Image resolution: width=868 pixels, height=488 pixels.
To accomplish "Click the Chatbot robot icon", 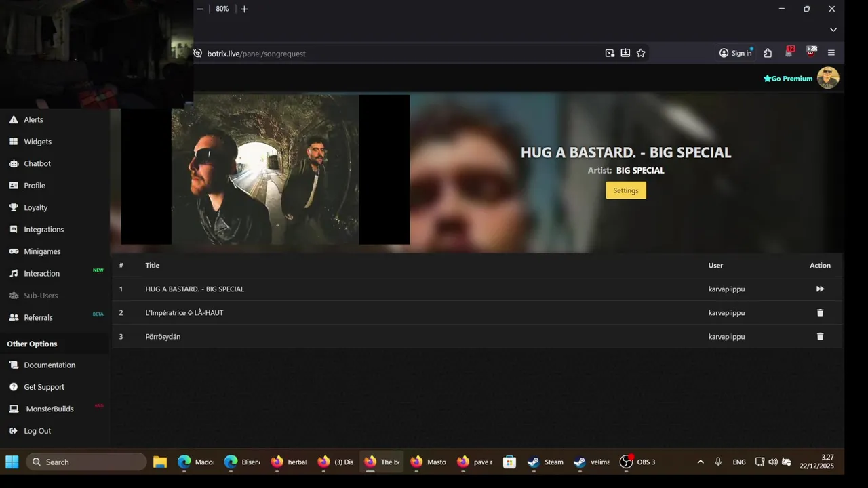I will (14, 163).
